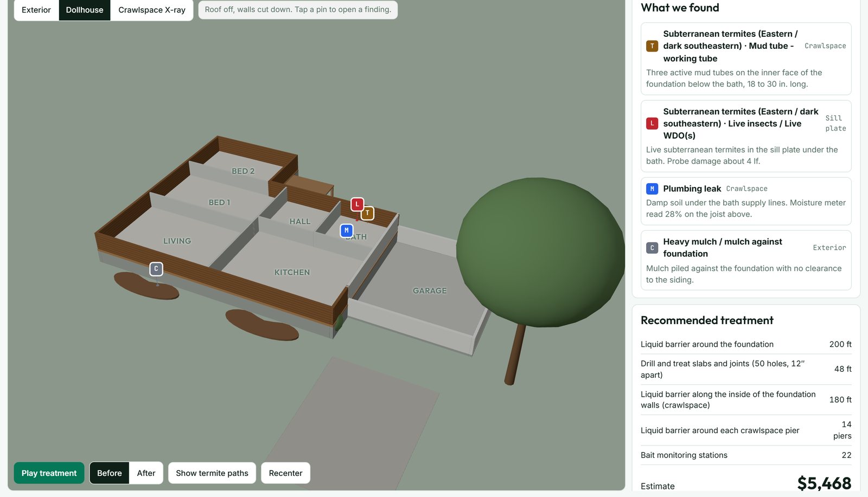
Task: Toggle Show termite paths
Action: pos(212,473)
